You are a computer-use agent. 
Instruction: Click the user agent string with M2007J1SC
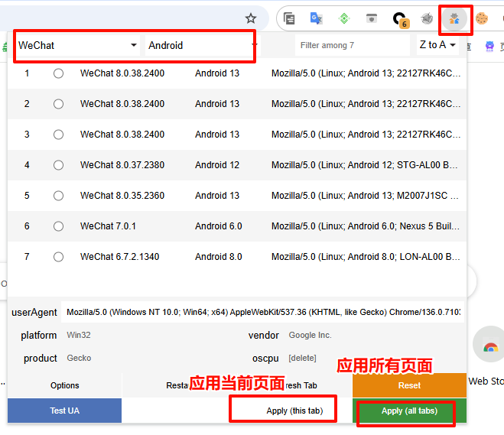click(x=365, y=196)
